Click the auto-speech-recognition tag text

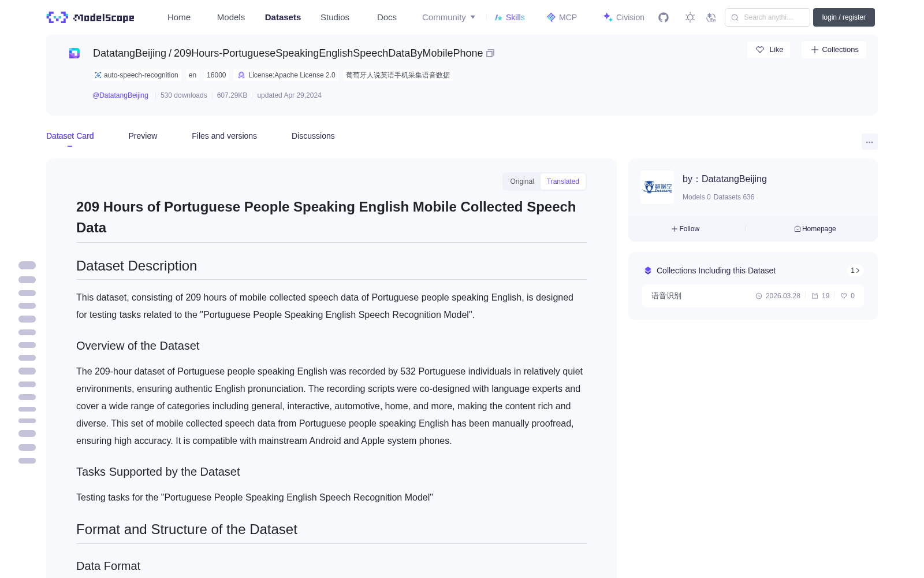141,75
